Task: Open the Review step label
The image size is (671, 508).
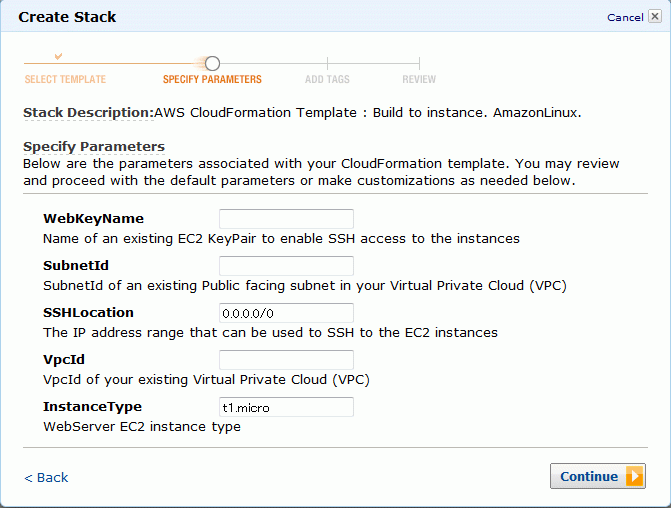Action: click(x=419, y=79)
